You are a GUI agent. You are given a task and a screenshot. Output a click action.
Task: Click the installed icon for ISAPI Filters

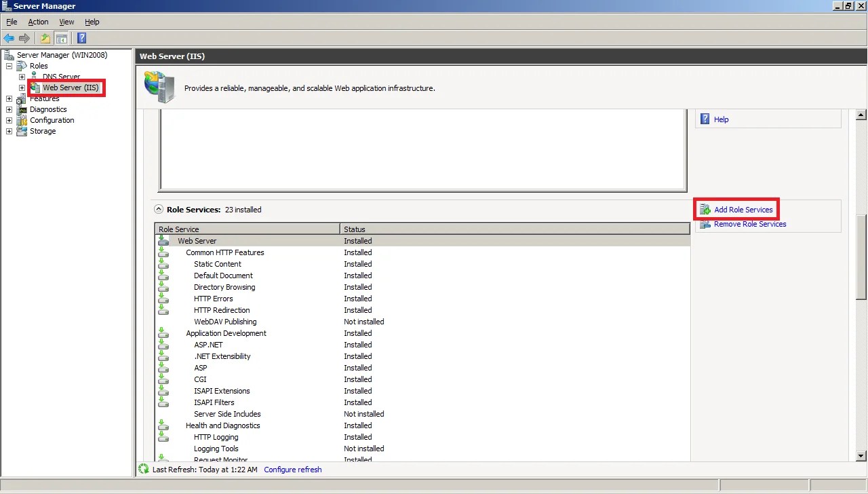pyautogui.click(x=163, y=402)
